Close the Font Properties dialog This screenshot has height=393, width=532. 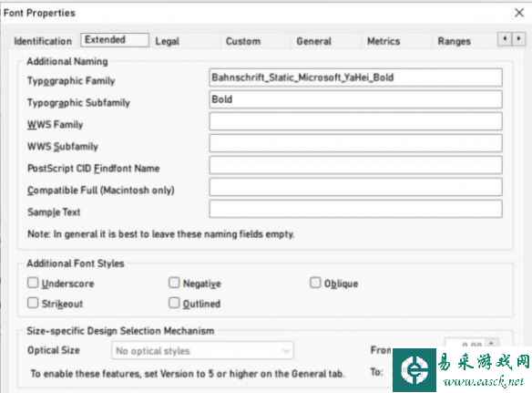point(519,13)
